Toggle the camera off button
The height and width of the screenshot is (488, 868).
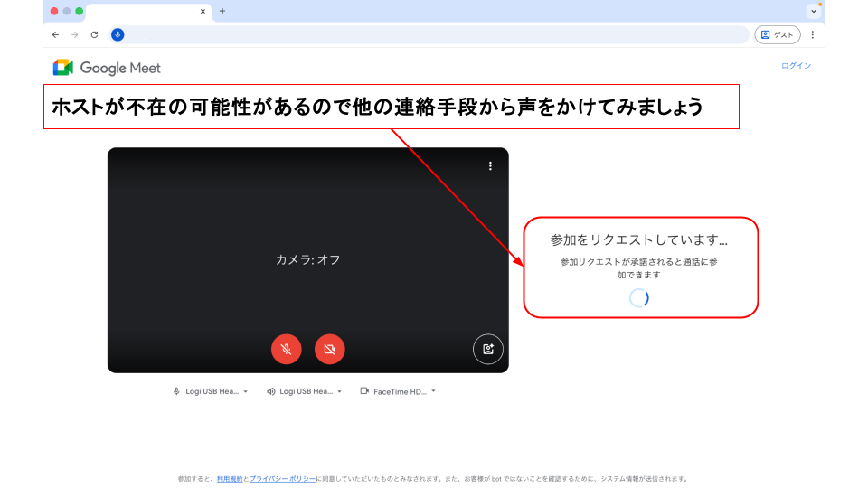click(330, 349)
